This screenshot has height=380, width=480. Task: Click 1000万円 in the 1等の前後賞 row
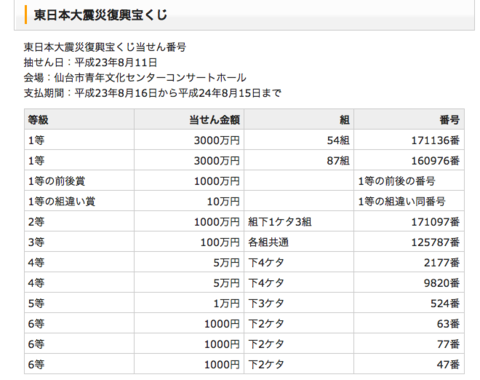click(x=217, y=181)
